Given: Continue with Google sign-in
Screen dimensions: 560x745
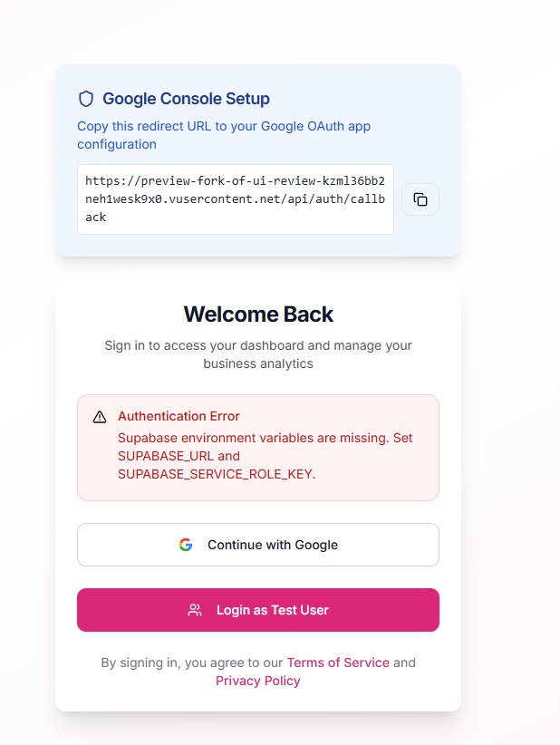Looking at the screenshot, I should click(x=258, y=545).
